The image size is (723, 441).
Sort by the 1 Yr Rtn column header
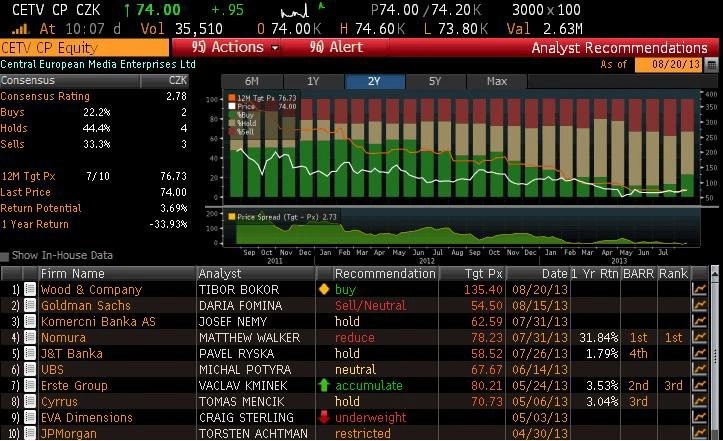pyautogui.click(x=595, y=274)
